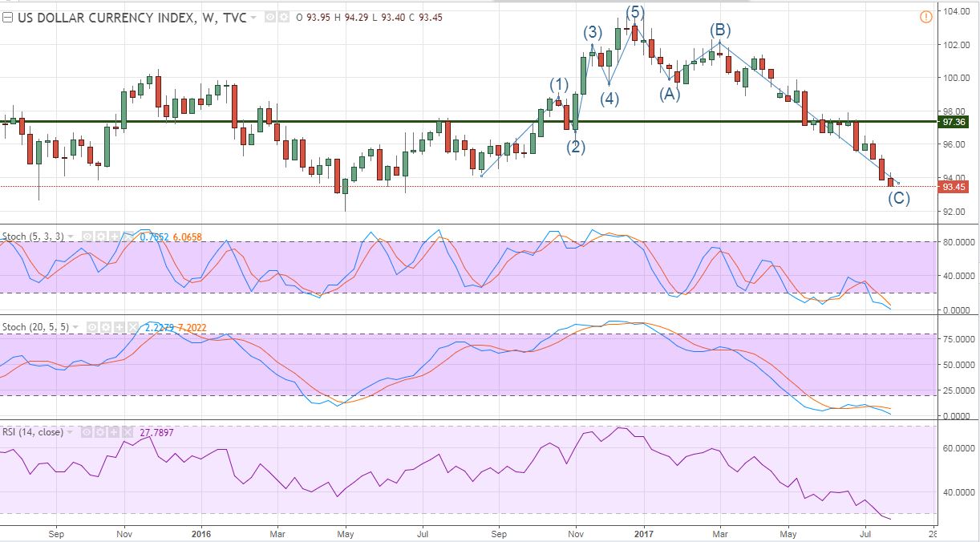Select the wave label (4) on the chart
Image resolution: width=980 pixels, height=542 pixels.
610,99
